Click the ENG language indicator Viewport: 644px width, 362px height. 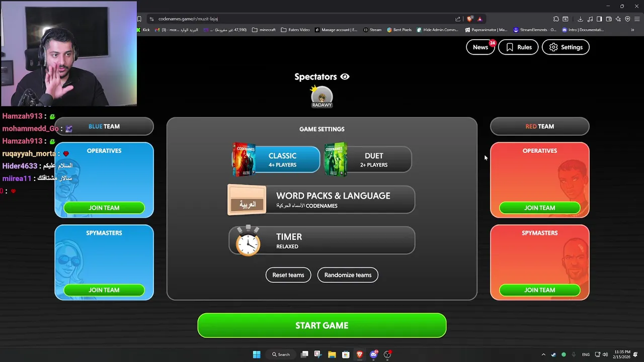pos(586,354)
